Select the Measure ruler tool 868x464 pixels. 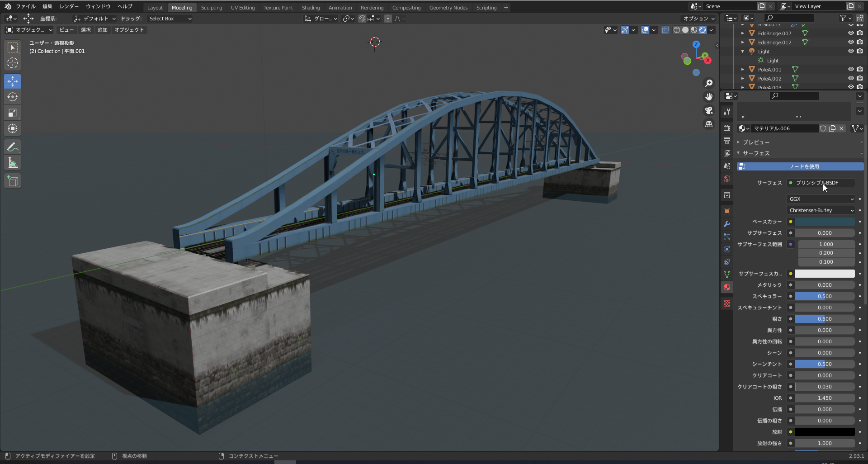click(13, 163)
